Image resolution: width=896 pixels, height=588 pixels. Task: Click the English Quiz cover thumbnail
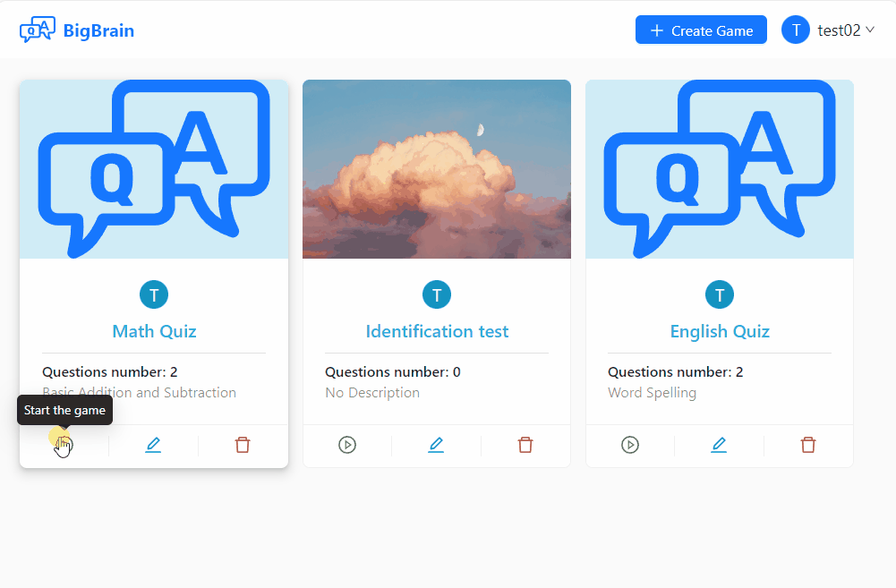[x=720, y=169]
